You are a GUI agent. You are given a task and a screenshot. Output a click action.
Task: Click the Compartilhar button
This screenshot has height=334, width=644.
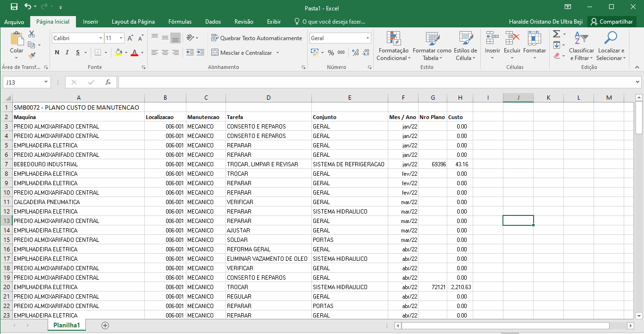tap(611, 22)
